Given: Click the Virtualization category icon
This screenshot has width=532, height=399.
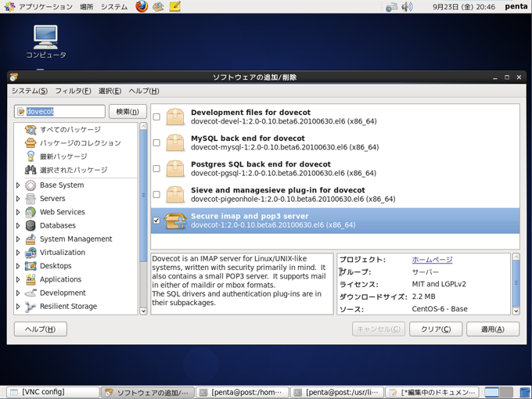Looking at the screenshot, I should 31,253.
